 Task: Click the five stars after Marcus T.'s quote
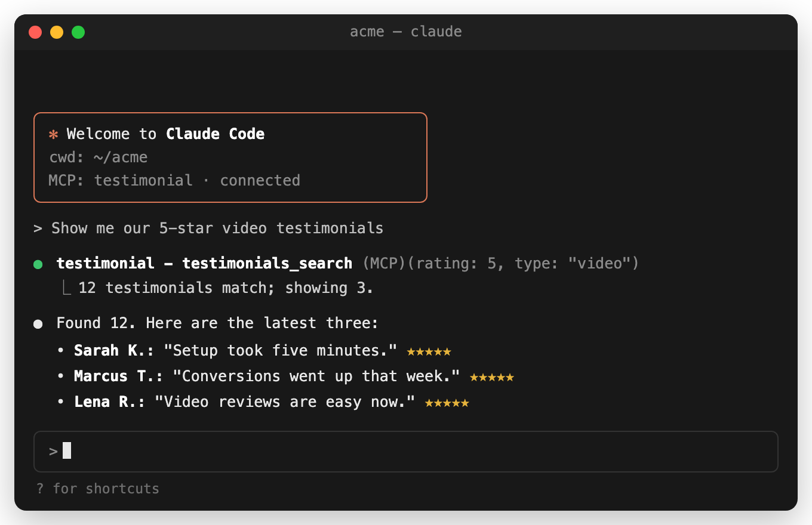coord(492,377)
